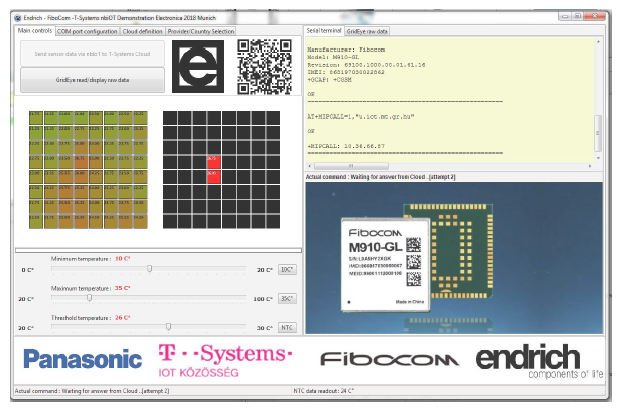Click the T-Systems IOT Közösség logo
The height and width of the screenshot is (412, 621).
[225, 360]
